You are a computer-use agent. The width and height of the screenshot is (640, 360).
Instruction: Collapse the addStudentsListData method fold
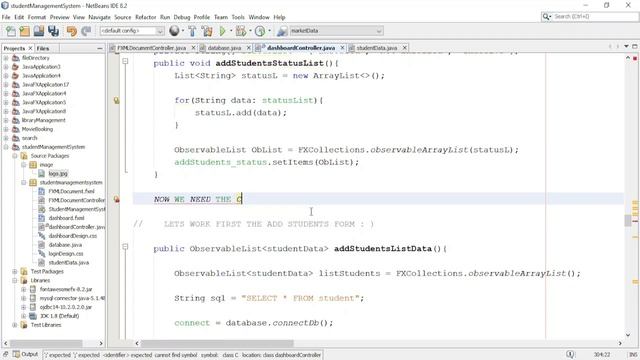125,247
